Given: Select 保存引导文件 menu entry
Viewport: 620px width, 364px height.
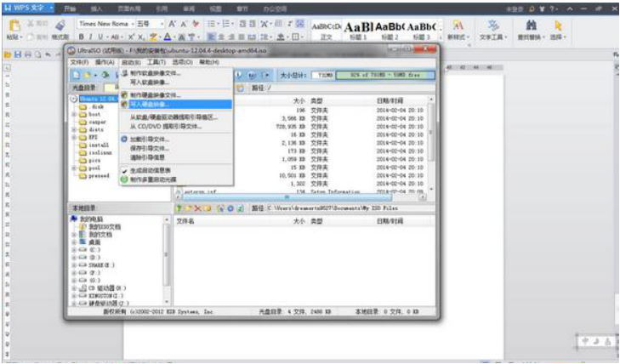Looking at the screenshot, I should coord(176,149).
